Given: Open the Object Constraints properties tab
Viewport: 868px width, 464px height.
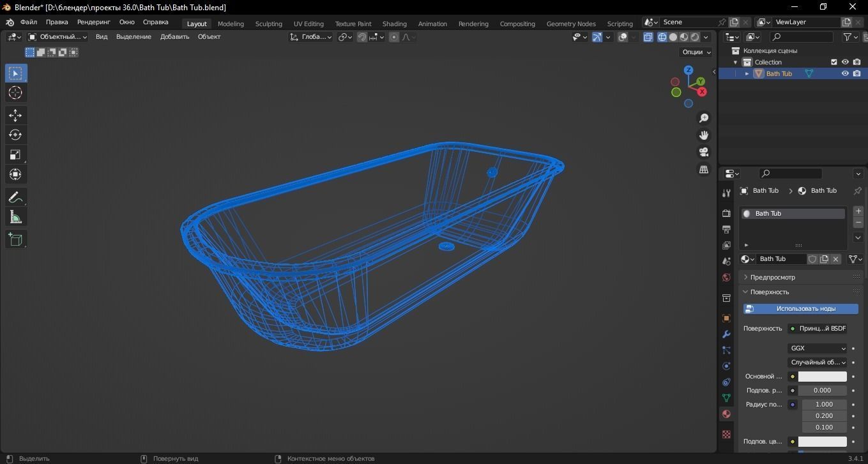Looking at the screenshot, I should click(x=726, y=382).
